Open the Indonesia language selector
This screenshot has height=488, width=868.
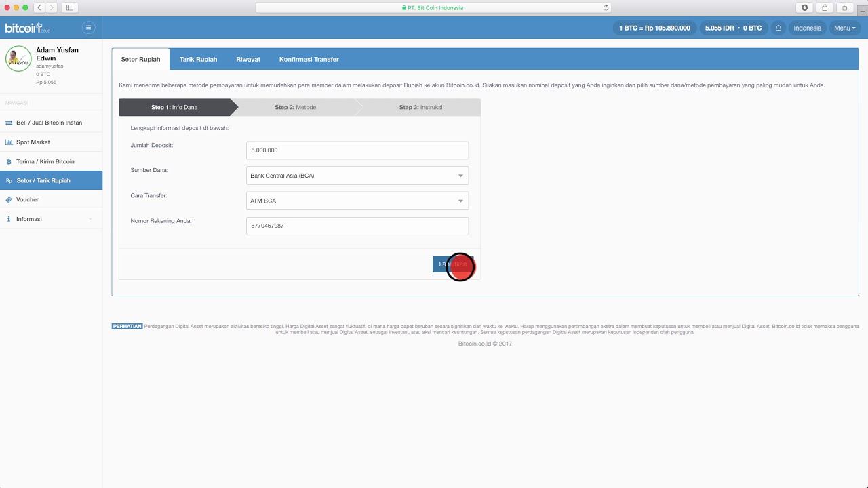(x=807, y=28)
